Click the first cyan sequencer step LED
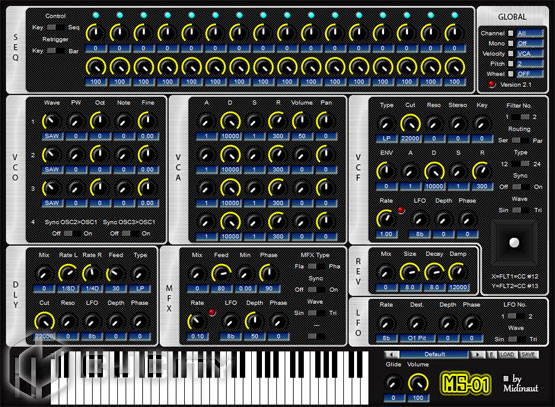This screenshot has width=555, height=407. point(96,15)
